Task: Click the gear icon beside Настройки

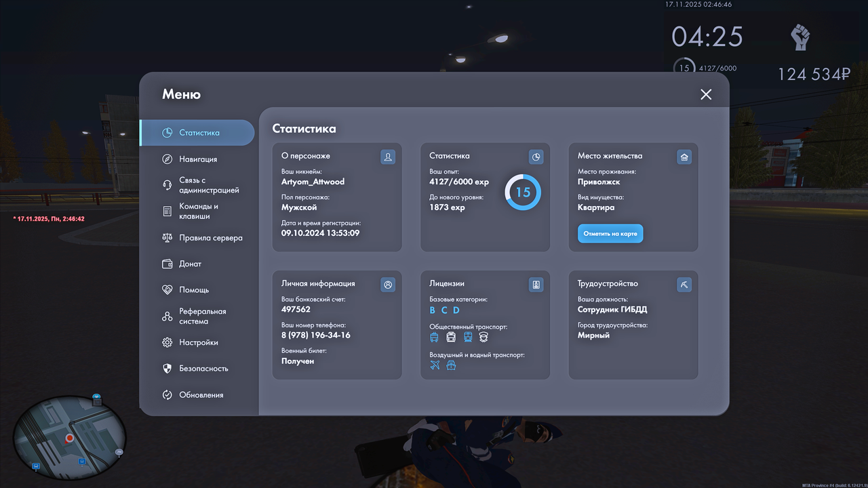Action: [167, 343]
